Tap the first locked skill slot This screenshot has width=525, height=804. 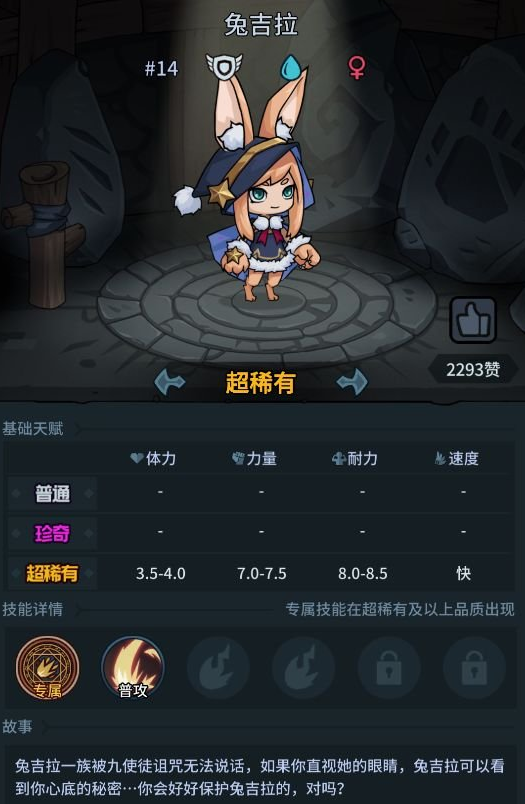tap(389, 668)
